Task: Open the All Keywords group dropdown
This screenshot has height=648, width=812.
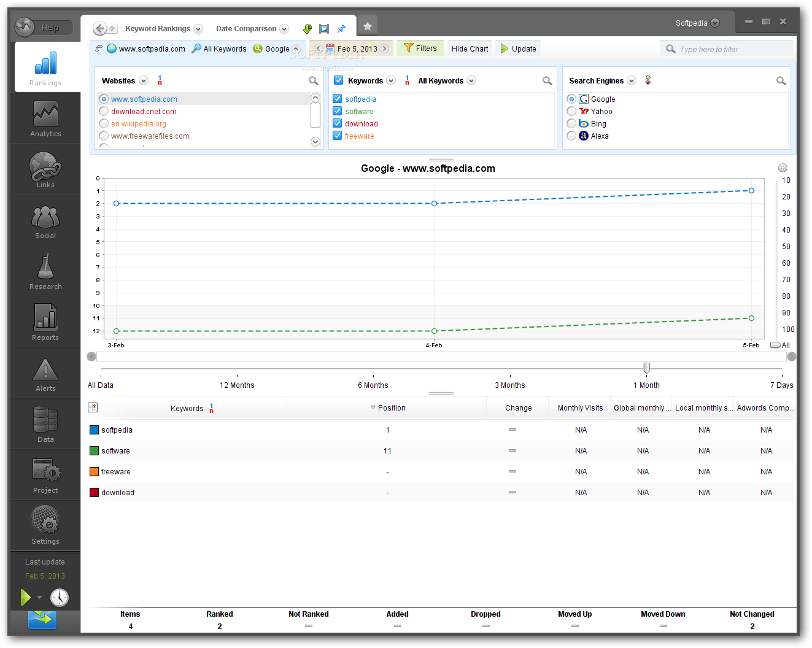Action: (x=471, y=80)
